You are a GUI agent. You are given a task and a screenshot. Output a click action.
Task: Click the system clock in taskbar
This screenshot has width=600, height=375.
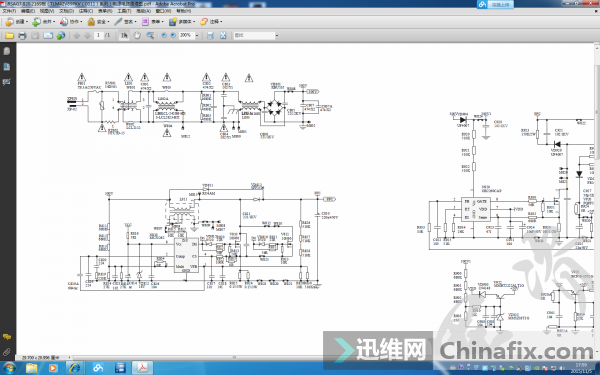pos(581,368)
